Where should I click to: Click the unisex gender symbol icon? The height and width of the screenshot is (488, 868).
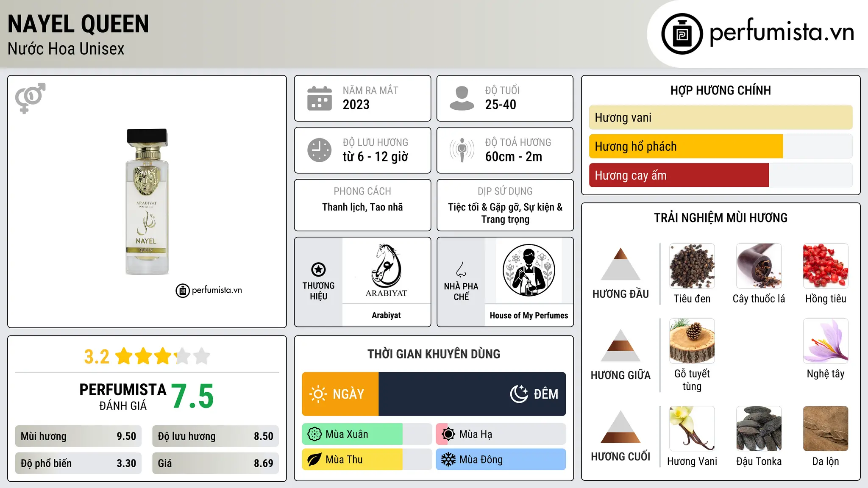click(30, 98)
